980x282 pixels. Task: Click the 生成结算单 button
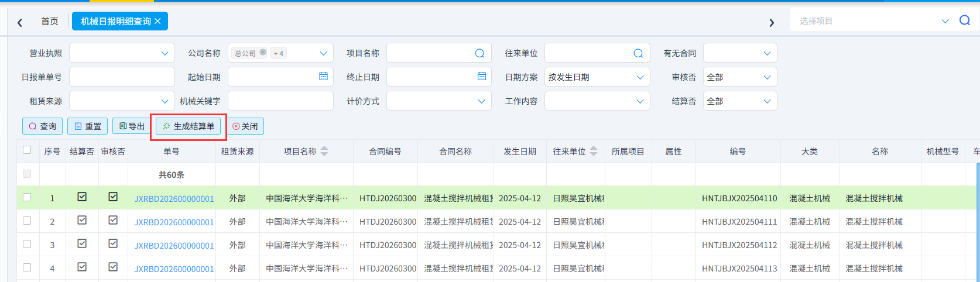point(188,126)
